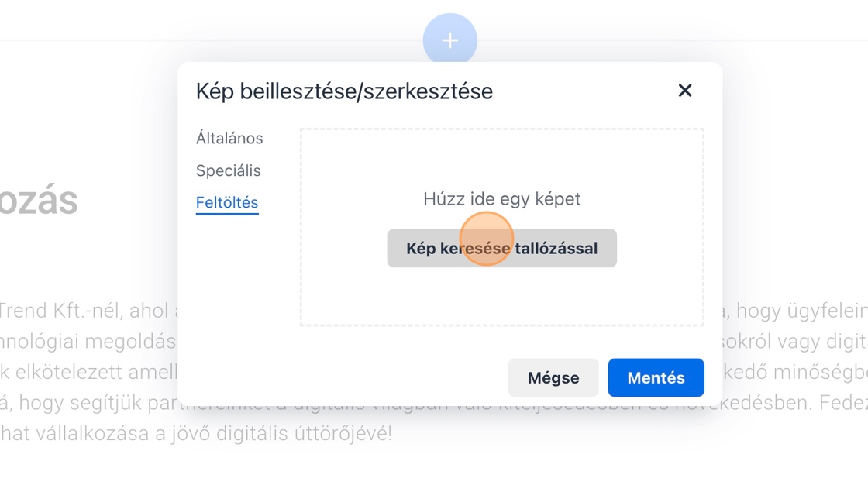Click the "Húzz ide egy képet" text
Viewport: 868px width, 485px height.
click(501, 199)
